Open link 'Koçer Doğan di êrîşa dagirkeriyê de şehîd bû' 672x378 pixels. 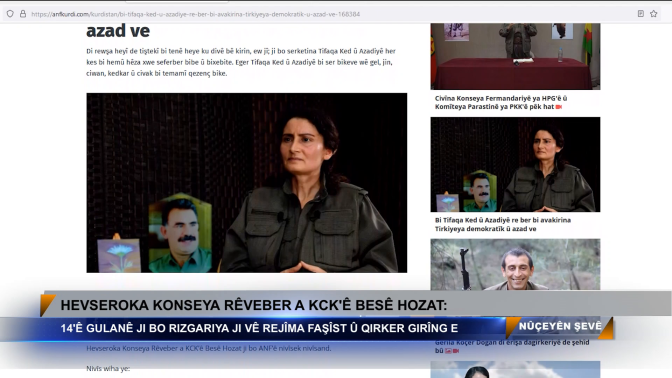512,346
